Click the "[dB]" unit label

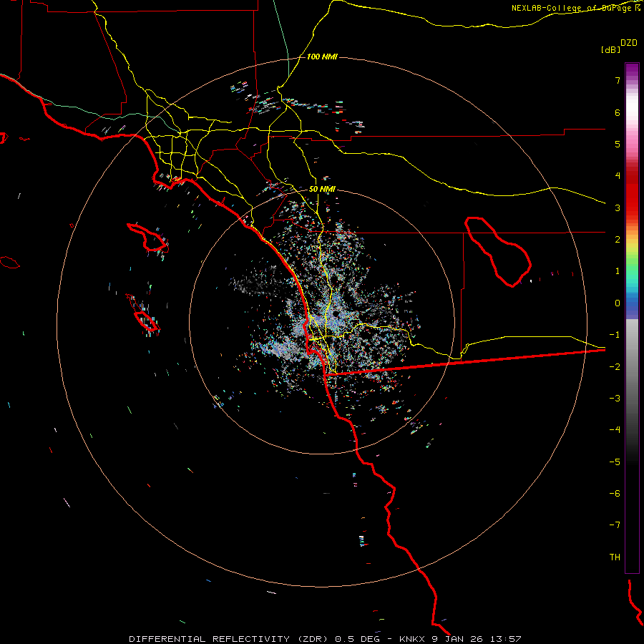[610, 49]
